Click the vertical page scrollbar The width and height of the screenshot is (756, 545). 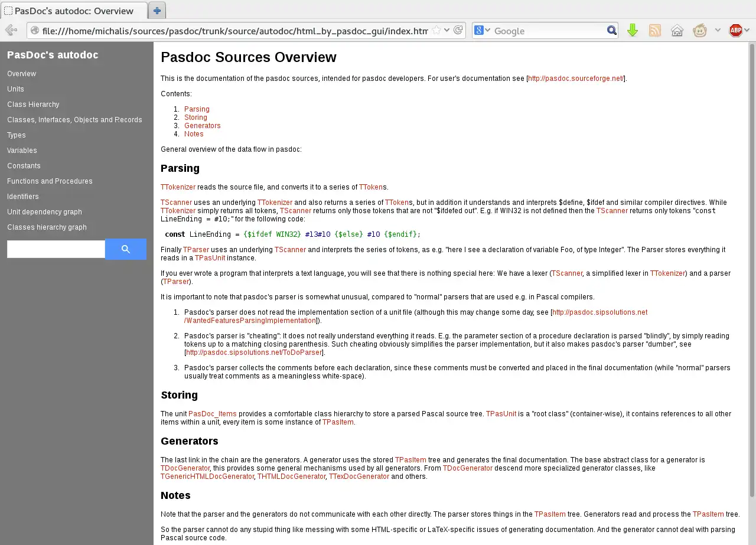[x=752, y=270]
